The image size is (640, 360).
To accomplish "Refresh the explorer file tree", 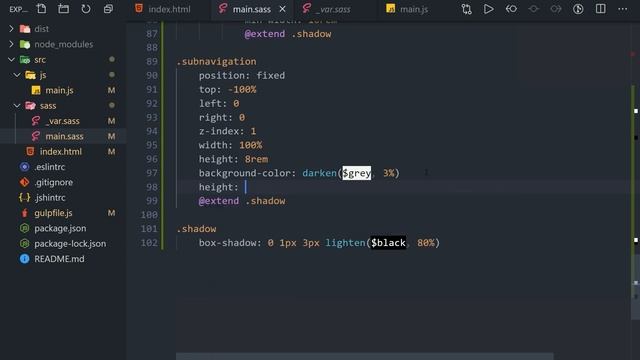I will pyautogui.click(x=86, y=9).
